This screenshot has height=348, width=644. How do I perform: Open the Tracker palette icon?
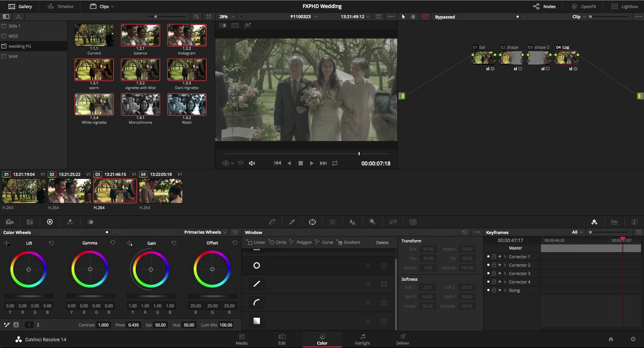[332, 222]
